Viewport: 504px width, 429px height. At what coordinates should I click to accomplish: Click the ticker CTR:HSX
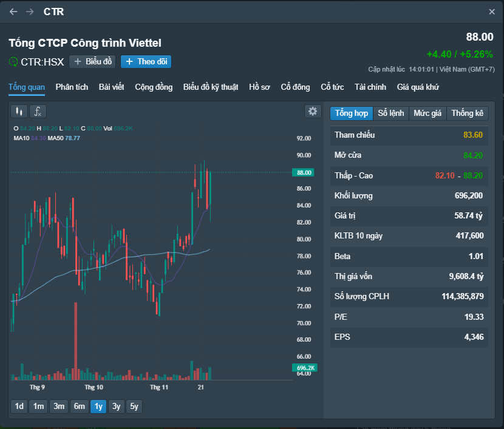[x=42, y=62]
